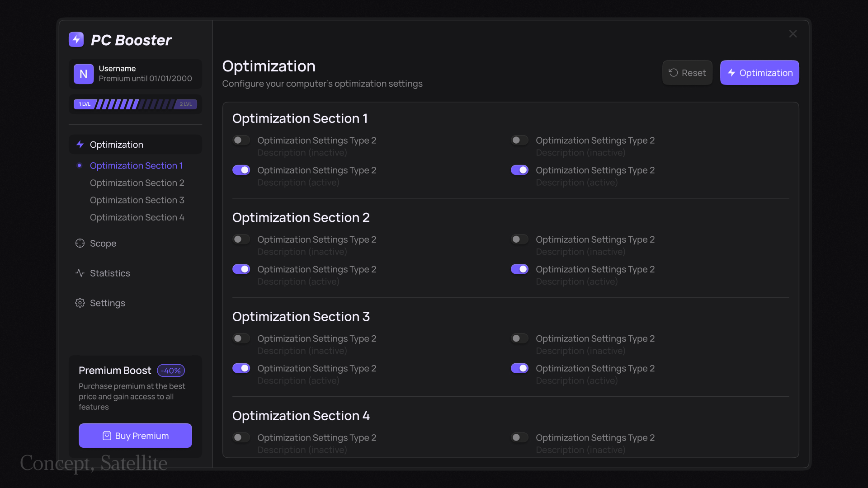
Task: Click the PC Booster lightning logo icon
Action: click(76, 40)
